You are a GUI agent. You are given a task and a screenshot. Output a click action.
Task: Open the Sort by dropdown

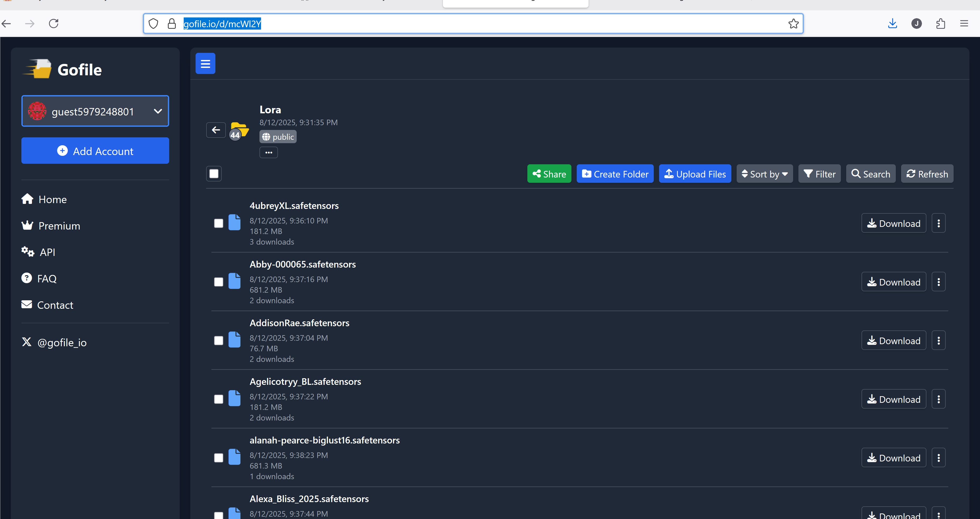pos(764,174)
